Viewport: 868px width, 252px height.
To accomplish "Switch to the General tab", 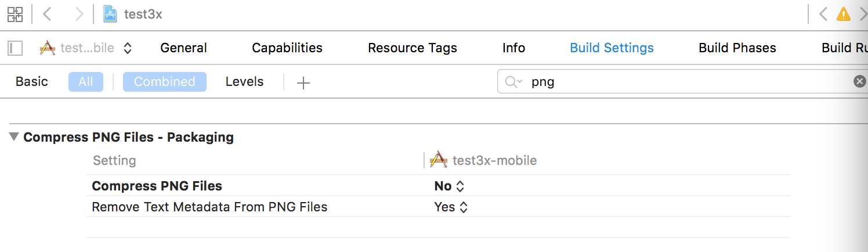I will pyautogui.click(x=183, y=48).
